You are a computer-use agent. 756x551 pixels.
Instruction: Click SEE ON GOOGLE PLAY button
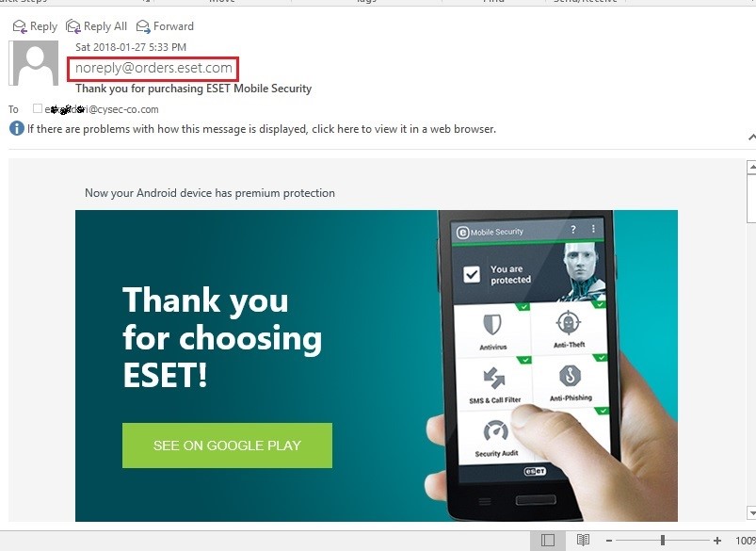tap(227, 446)
